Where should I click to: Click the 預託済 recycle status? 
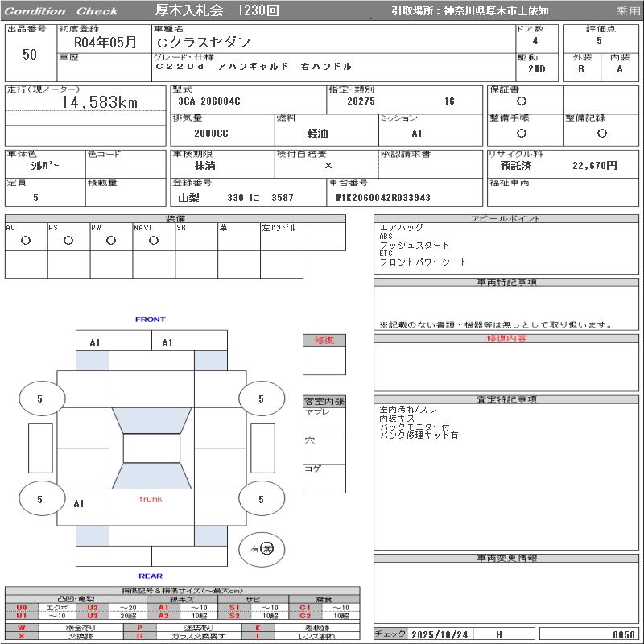(516, 166)
